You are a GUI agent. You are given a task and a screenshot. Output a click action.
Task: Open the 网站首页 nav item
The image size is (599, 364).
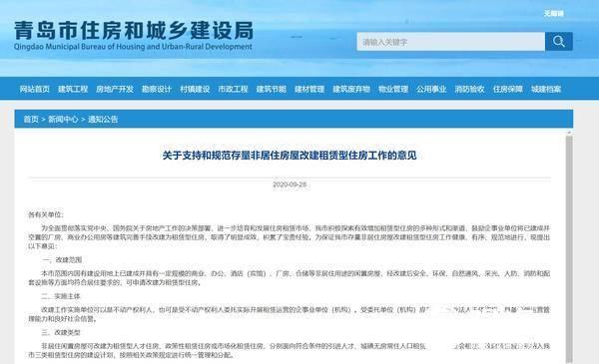tap(35, 89)
